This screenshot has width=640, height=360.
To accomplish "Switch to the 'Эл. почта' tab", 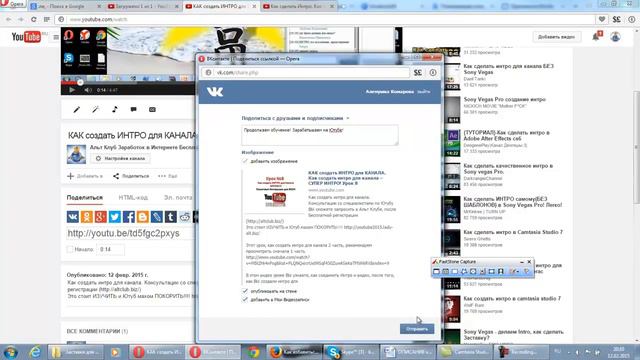I will [x=178, y=198].
